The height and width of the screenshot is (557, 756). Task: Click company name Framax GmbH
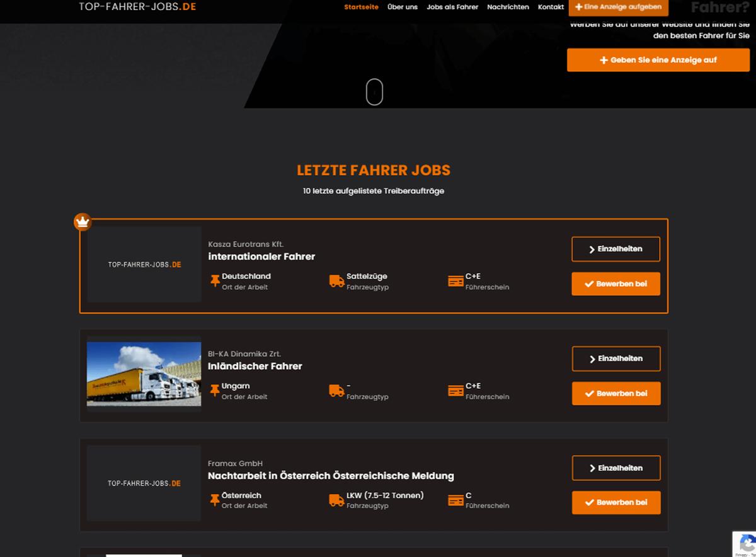click(x=235, y=464)
